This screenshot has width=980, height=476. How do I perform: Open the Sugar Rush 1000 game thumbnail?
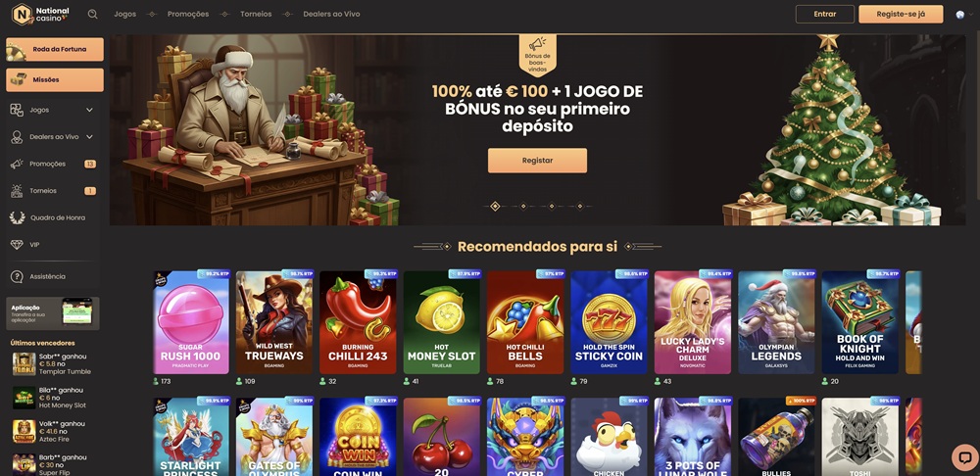coord(191,322)
